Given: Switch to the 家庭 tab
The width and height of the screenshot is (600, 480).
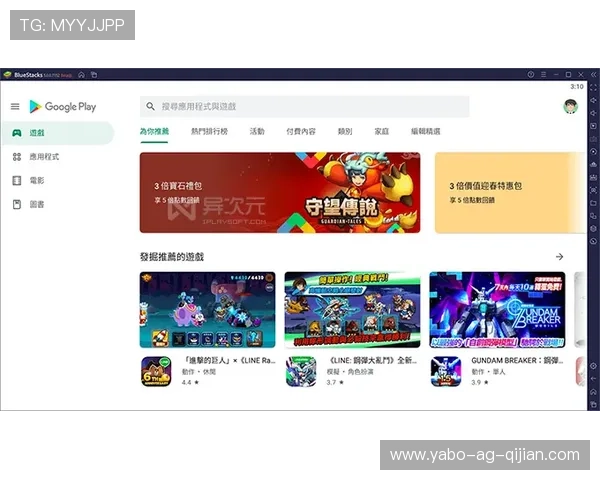Looking at the screenshot, I should [382, 131].
